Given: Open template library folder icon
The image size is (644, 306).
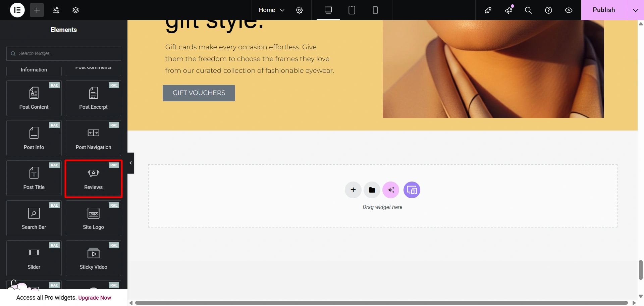Looking at the screenshot, I should pyautogui.click(x=372, y=190).
